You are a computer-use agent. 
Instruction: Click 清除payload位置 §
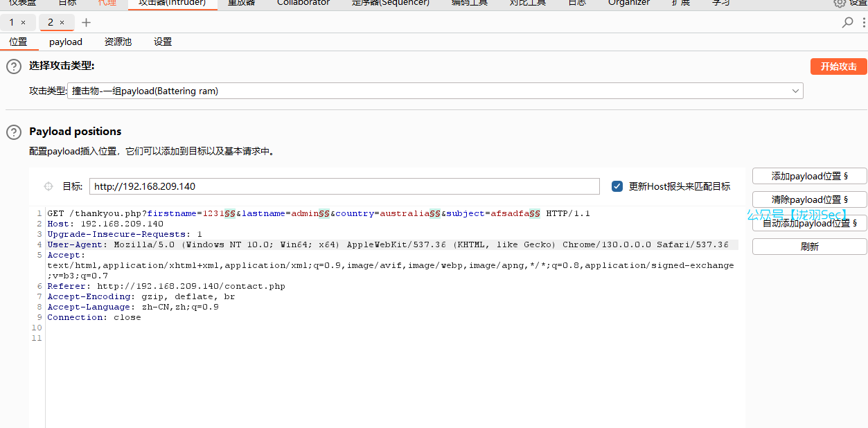coord(808,199)
